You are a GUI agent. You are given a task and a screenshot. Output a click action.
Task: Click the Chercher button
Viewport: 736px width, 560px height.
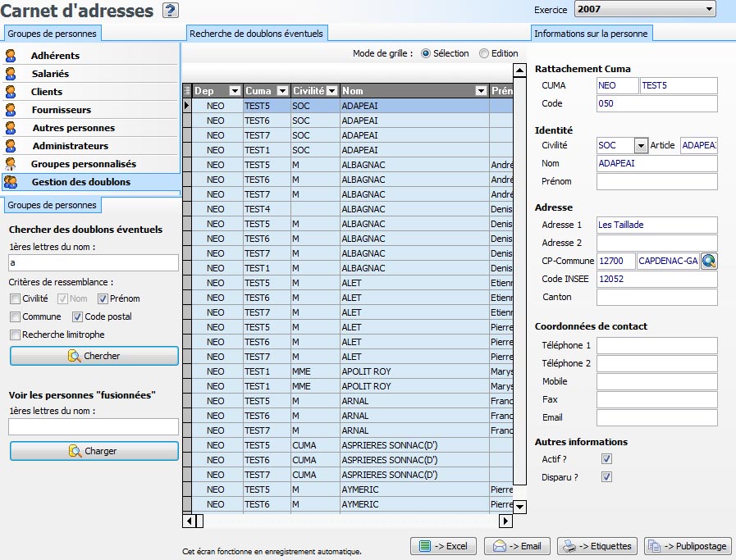click(94, 356)
